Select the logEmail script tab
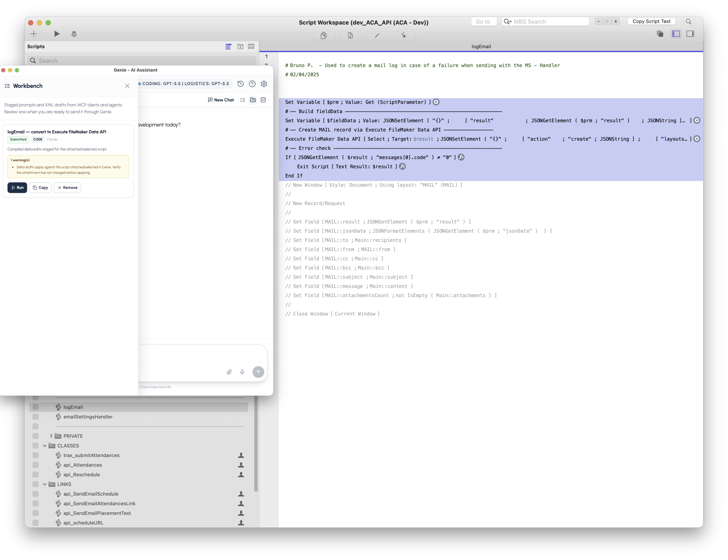This screenshot has height=560, width=728. pyautogui.click(x=481, y=47)
